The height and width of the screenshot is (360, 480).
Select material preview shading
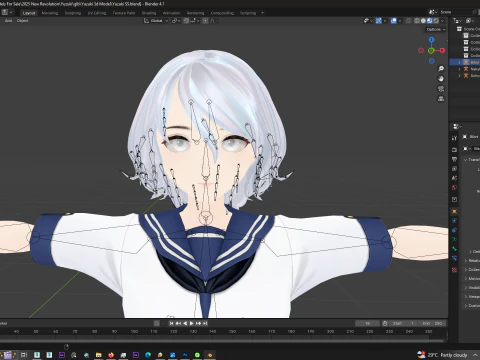430,21
